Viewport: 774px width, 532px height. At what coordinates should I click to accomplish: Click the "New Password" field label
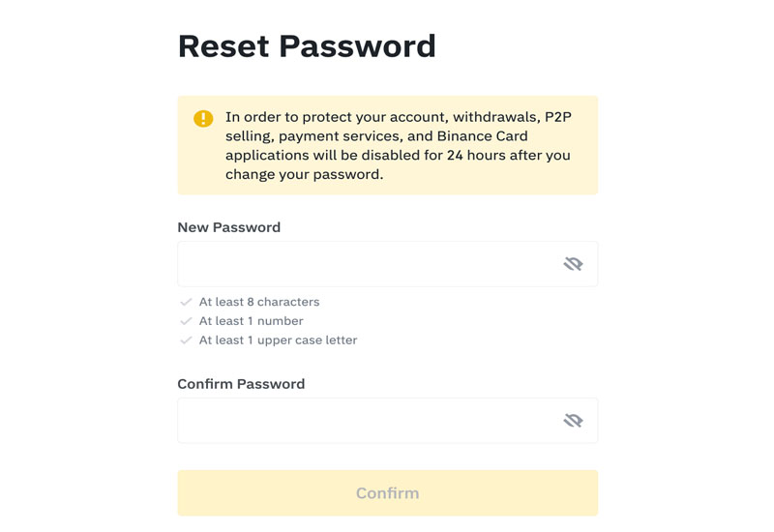228,227
